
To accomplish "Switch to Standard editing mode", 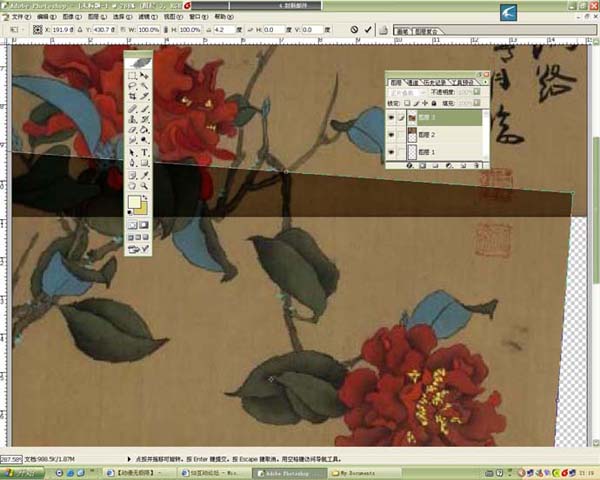I will pos(132,225).
